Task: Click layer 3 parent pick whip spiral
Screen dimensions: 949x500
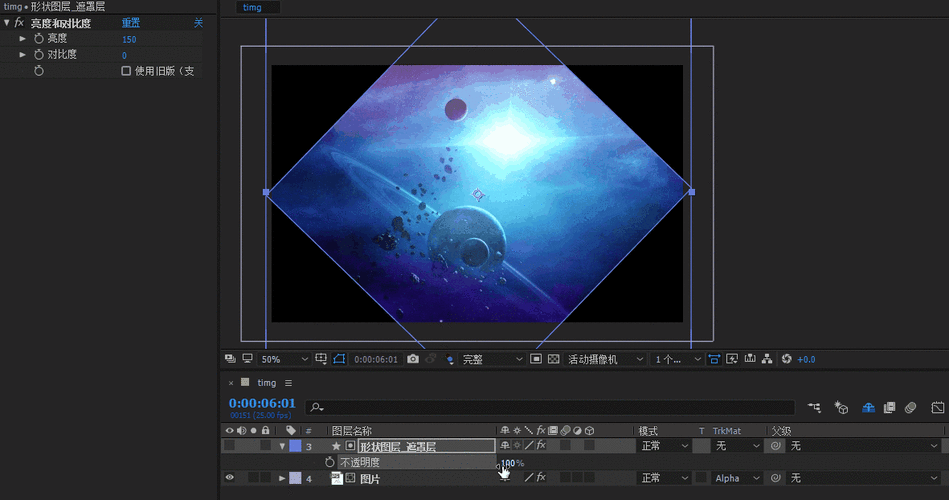Action: tap(775, 446)
